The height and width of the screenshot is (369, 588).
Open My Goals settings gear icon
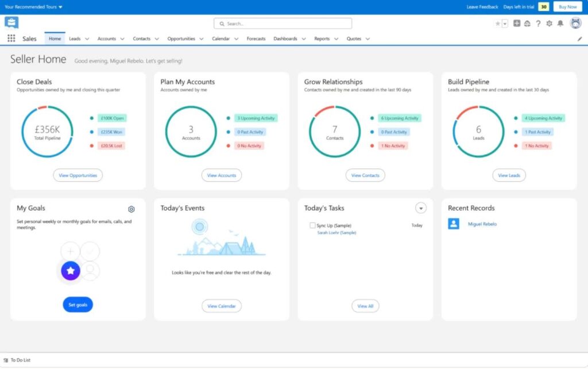click(x=131, y=209)
